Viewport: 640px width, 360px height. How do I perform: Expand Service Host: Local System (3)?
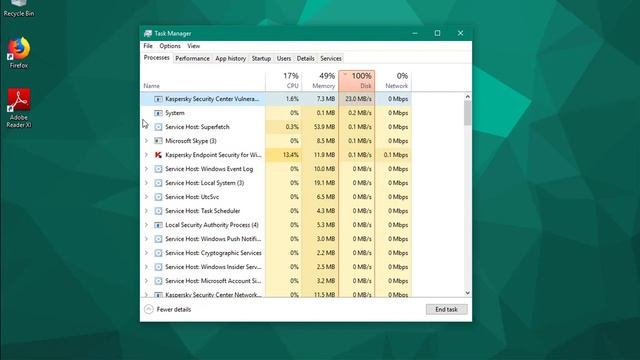pyautogui.click(x=147, y=183)
